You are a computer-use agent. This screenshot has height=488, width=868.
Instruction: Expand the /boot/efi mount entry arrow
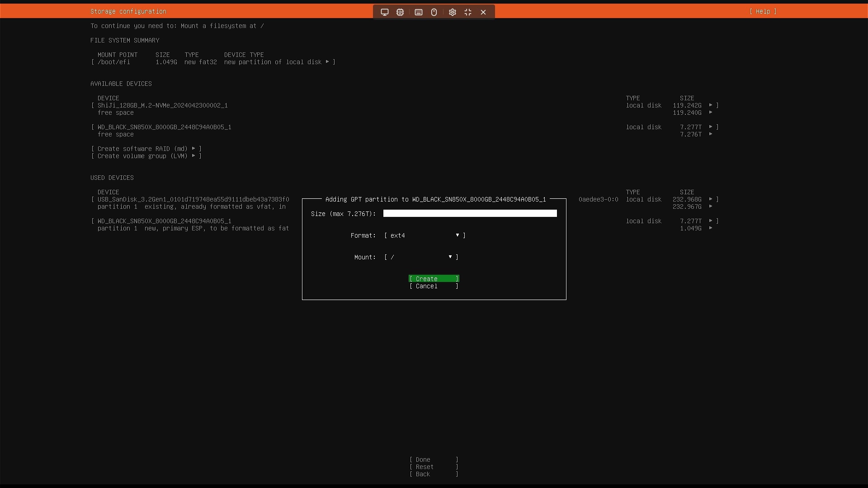[x=327, y=62]
